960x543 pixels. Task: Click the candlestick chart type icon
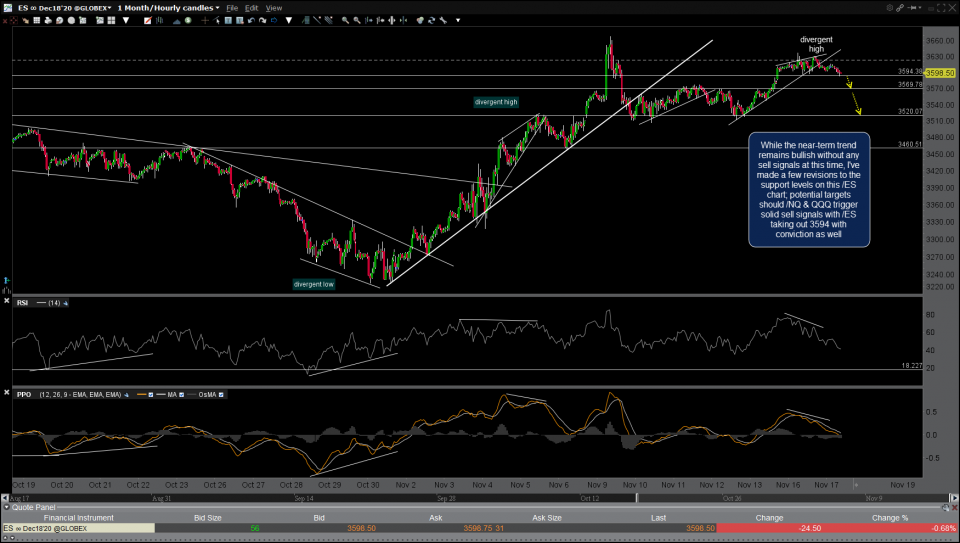[x=159, y=20]
